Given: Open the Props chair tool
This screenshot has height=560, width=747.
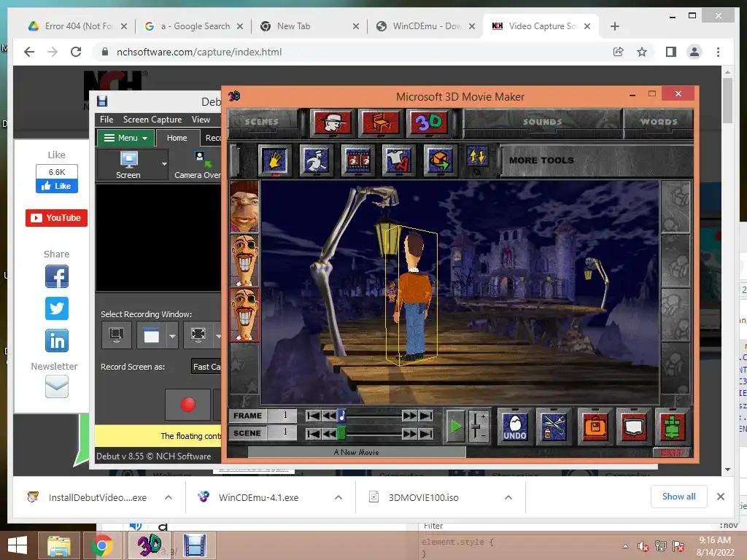Looking at the screenshot, I should (379, 122).
